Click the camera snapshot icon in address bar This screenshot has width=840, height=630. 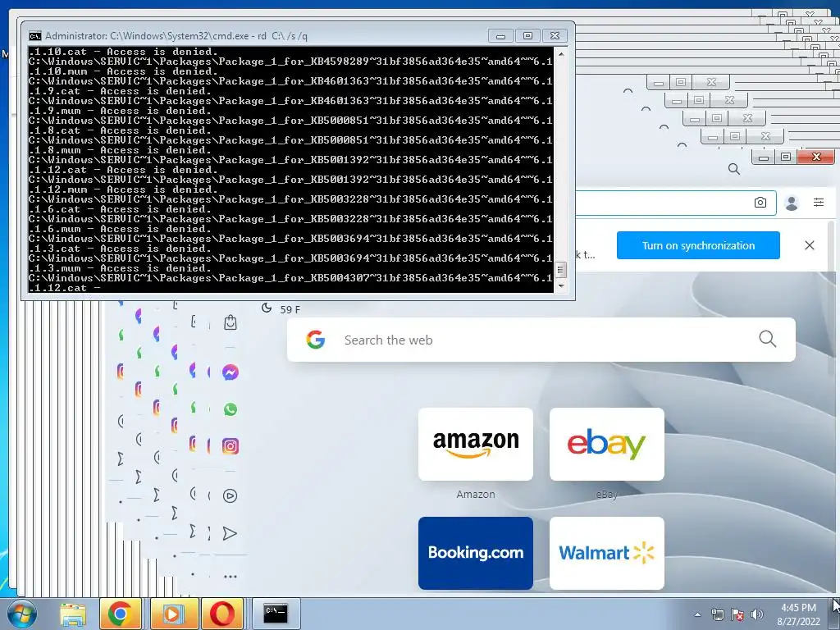760,203
